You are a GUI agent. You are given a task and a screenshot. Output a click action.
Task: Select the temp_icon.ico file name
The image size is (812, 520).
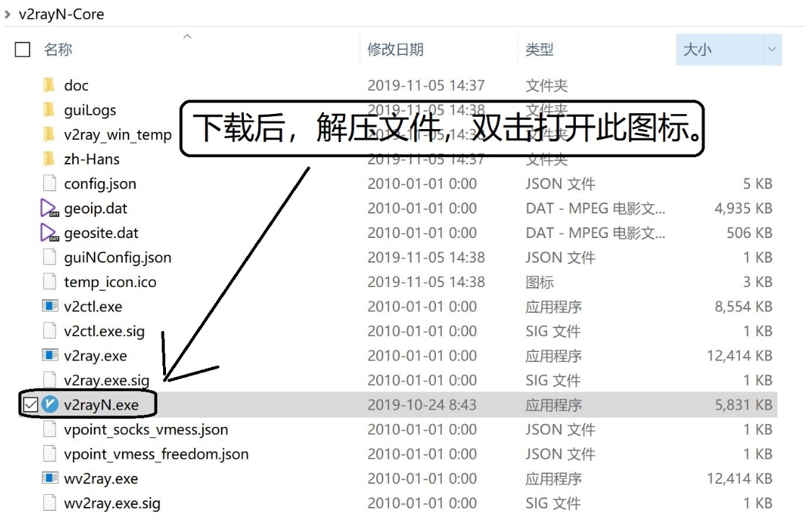pos(110,282)
